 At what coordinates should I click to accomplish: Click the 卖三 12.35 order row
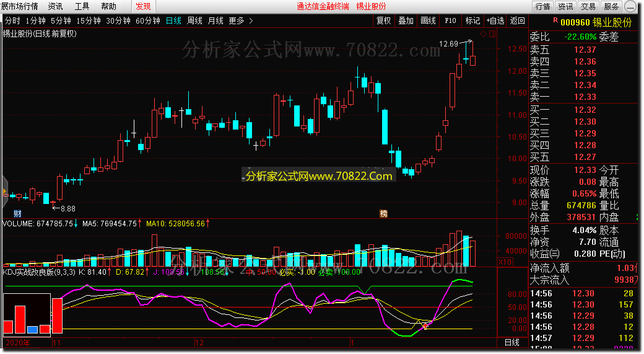tap(583, 74)
